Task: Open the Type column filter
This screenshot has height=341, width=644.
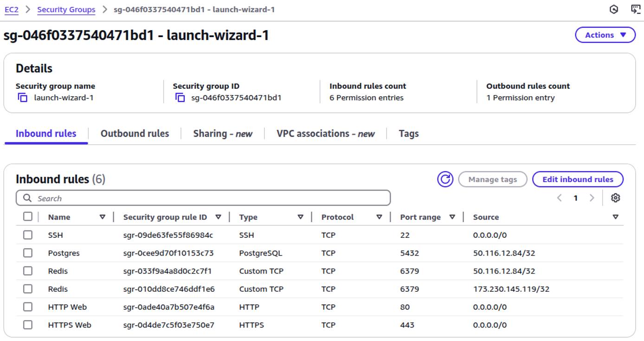Action: click(300, 216)
